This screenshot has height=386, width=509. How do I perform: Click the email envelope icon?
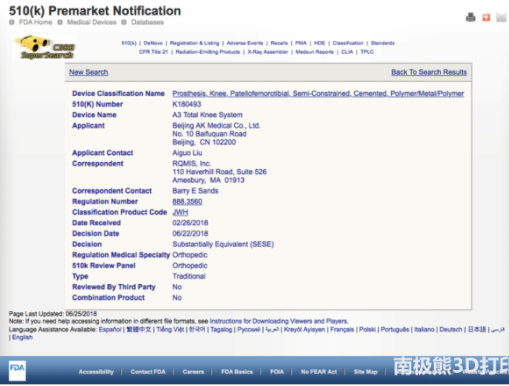pyautogui.click(x=501, y=17)
